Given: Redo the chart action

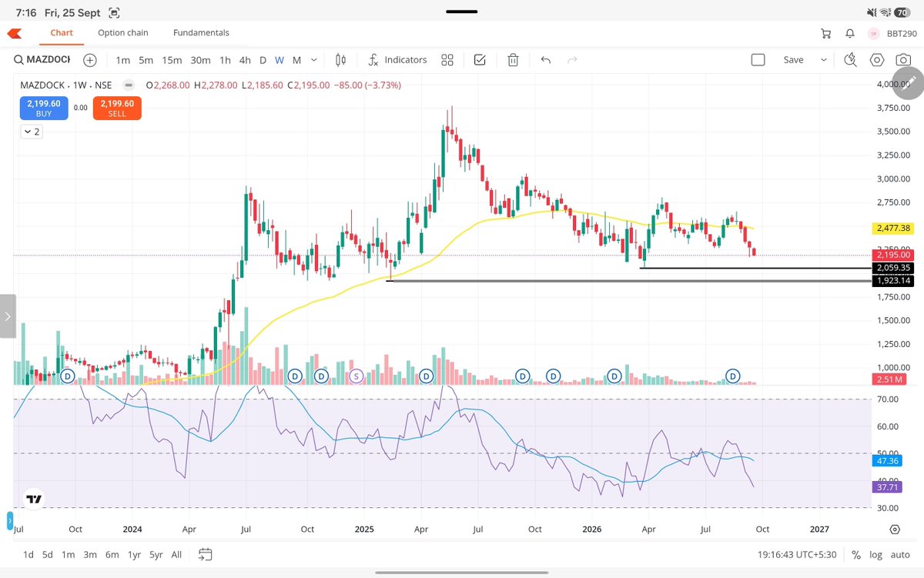Looking at the screenshot, I should [572, 60].
